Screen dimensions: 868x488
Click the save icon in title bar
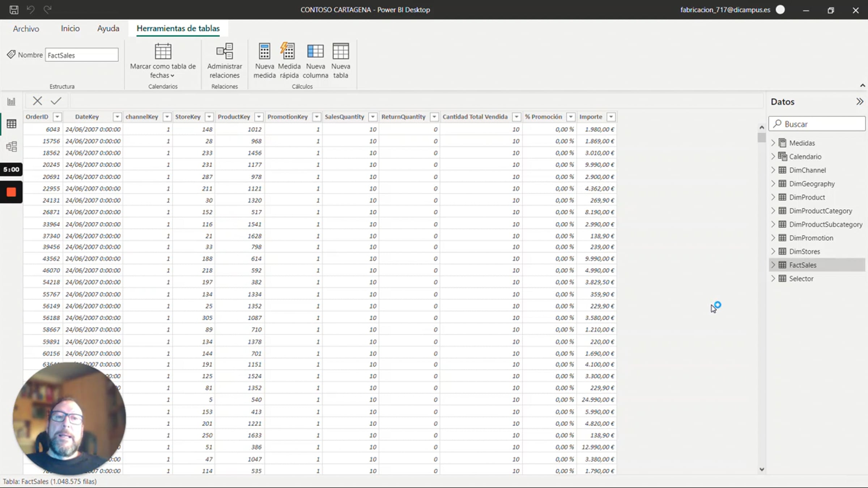click(x=14, y=10)
